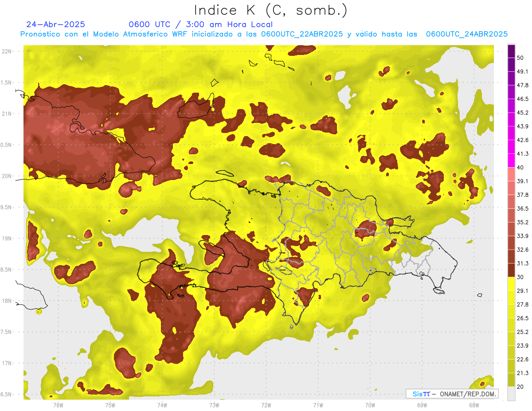
Task: Click the 17N latitude label
Action: coord(6,363)
